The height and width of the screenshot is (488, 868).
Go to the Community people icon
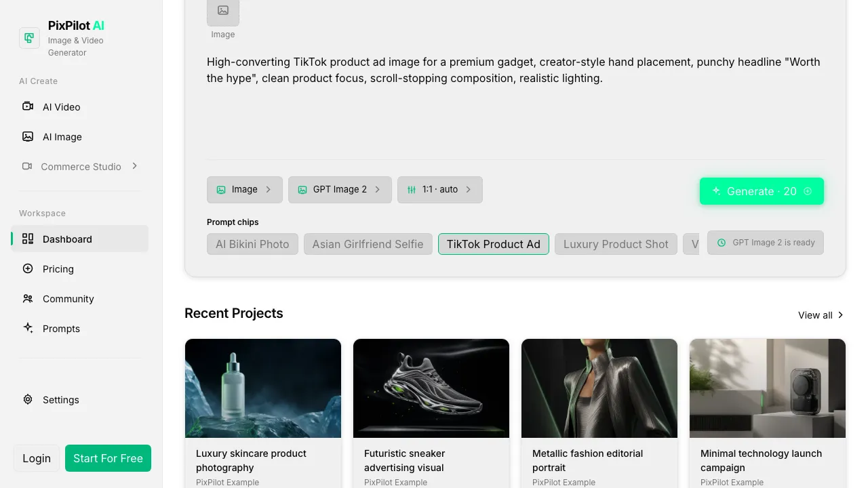28,298
